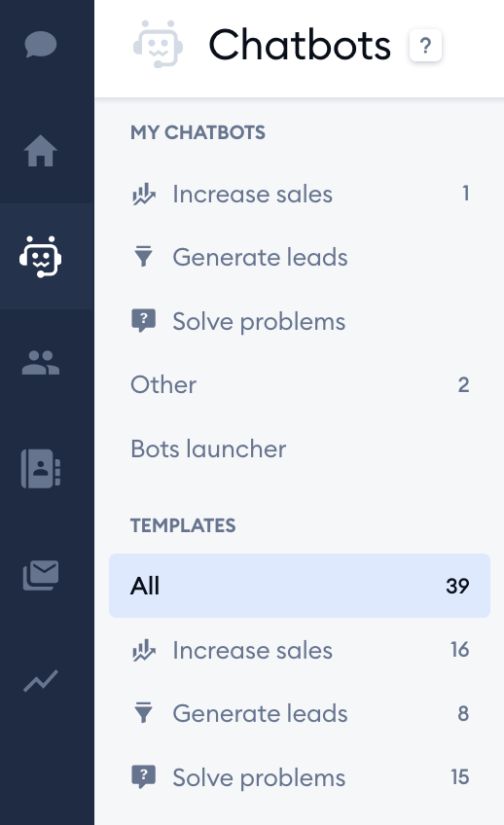The width and height of the screenshot is (504, 825).
Task: Click the help question mark next to Chatbots
Action: point(425,46)
